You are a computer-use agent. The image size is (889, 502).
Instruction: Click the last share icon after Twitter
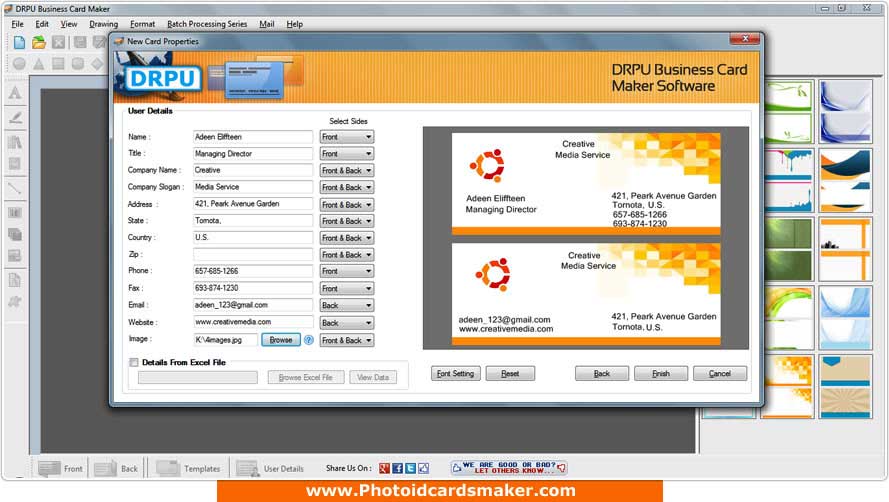click(x=424, y=468)
